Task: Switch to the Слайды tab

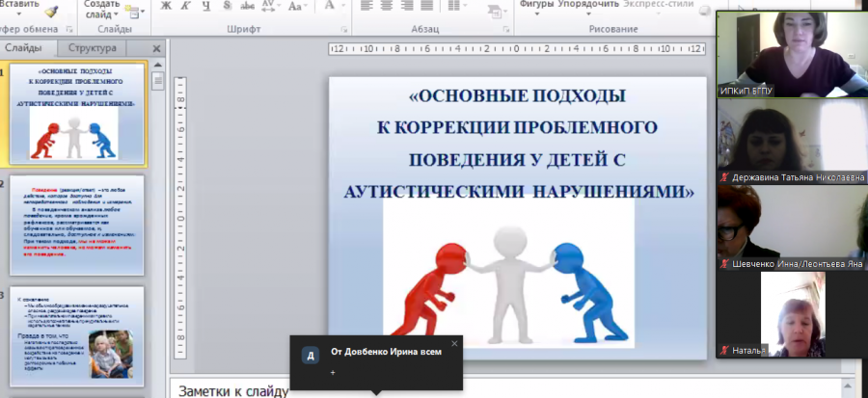Action: (23, 48)
